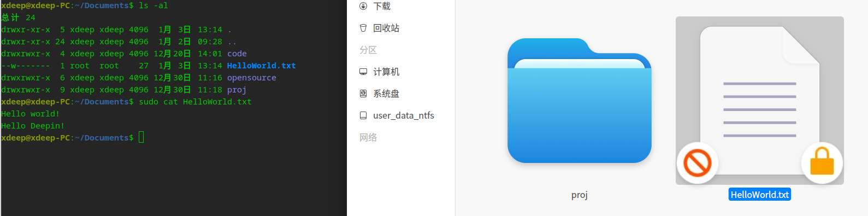Click the 'Hello Deepin!' output line

[33, 126]
